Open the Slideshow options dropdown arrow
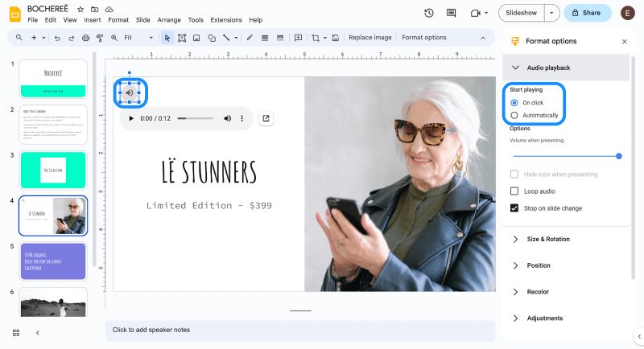This screenshot has height=349, width=644. 551,13
